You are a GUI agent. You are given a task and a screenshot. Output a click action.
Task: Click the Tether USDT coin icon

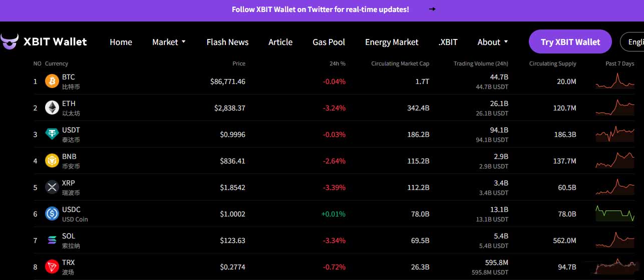[x=52, y=134]
